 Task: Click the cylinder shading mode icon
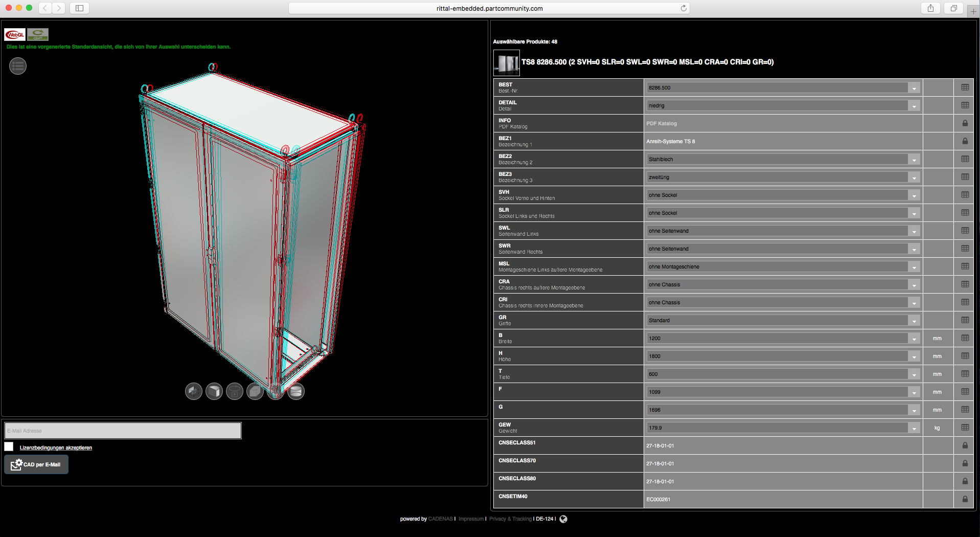(x=296, y=391)
